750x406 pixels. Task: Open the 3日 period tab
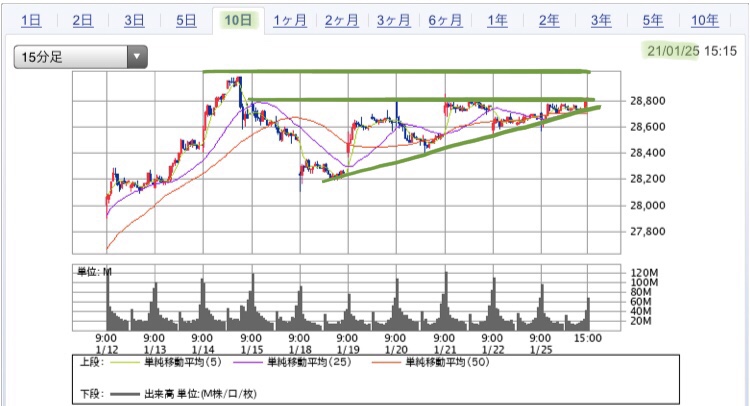pos(135,21)
